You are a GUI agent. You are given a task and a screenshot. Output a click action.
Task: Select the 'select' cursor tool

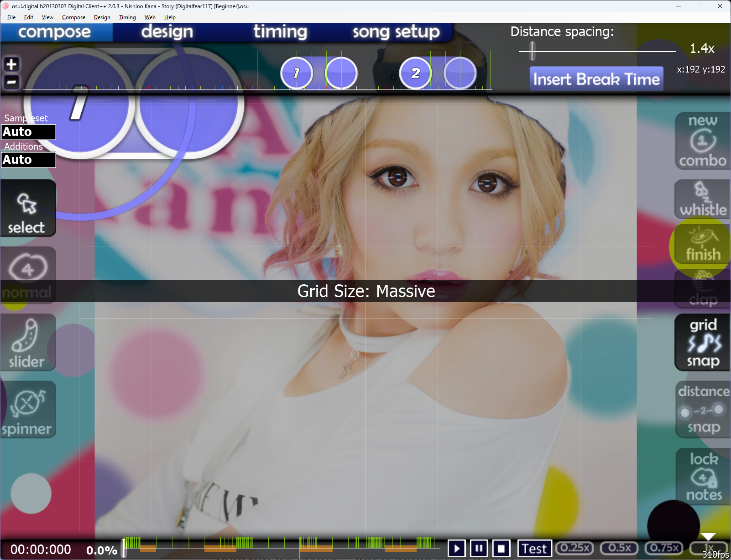pyautogui.click(x=27, y=208)
